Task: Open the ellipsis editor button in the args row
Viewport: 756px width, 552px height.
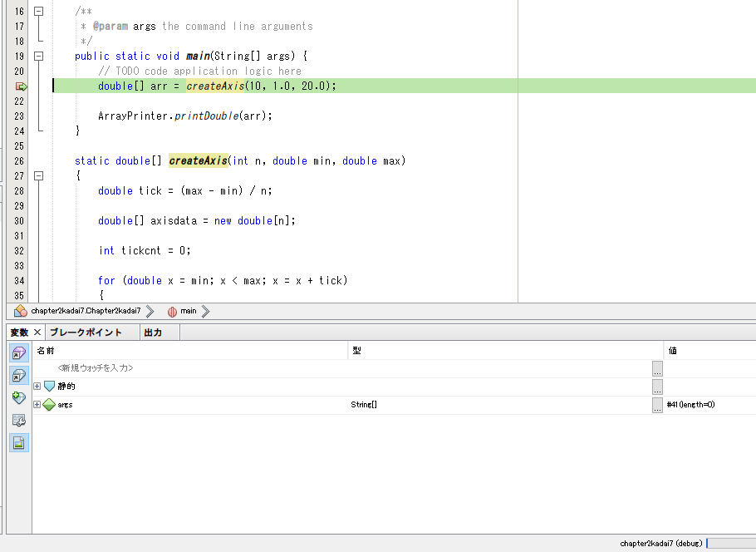Action: (x=657, y=405)
